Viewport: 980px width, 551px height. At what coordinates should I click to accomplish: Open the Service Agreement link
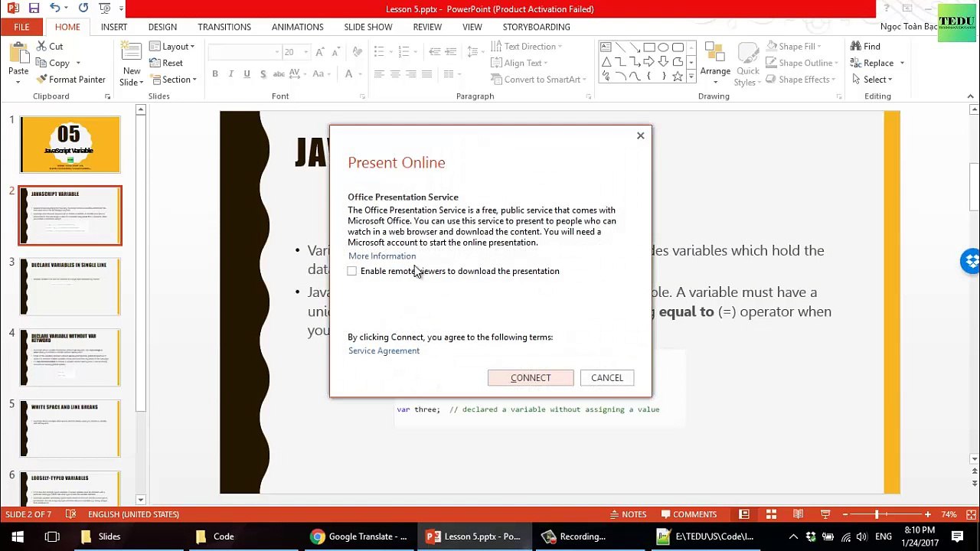[x=384, y=350]
